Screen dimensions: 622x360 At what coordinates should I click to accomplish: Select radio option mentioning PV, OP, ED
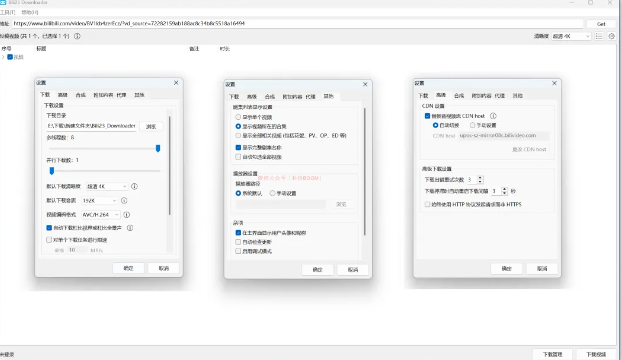(238, 136)
